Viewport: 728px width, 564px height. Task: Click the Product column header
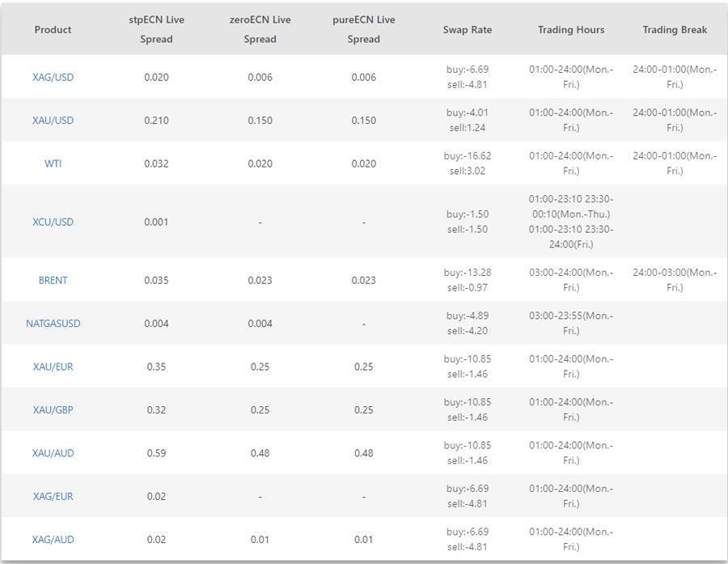pos(53,30)
